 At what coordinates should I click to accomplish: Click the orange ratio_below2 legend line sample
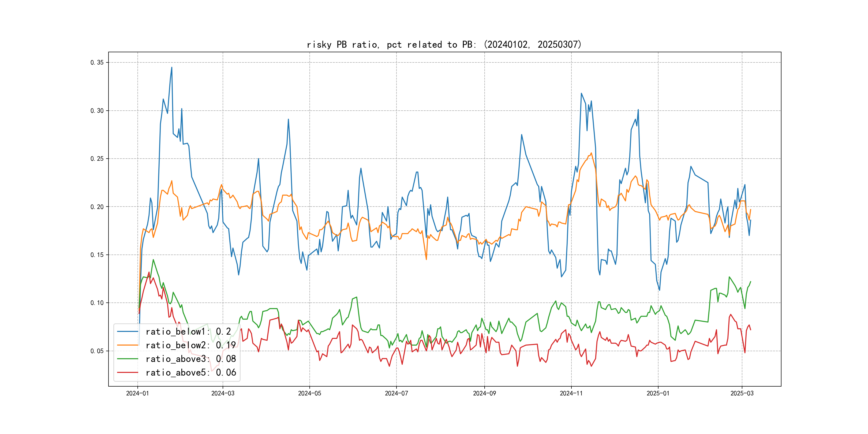click(127, 345)
